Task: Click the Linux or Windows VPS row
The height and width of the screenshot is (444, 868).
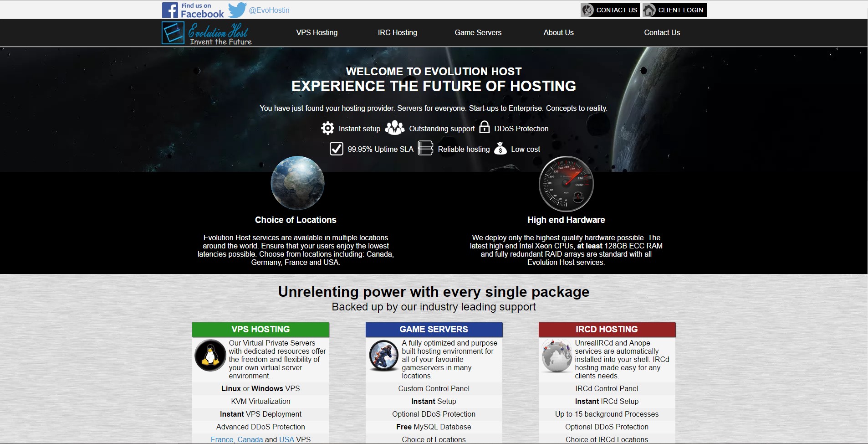Action: (260, 388)
